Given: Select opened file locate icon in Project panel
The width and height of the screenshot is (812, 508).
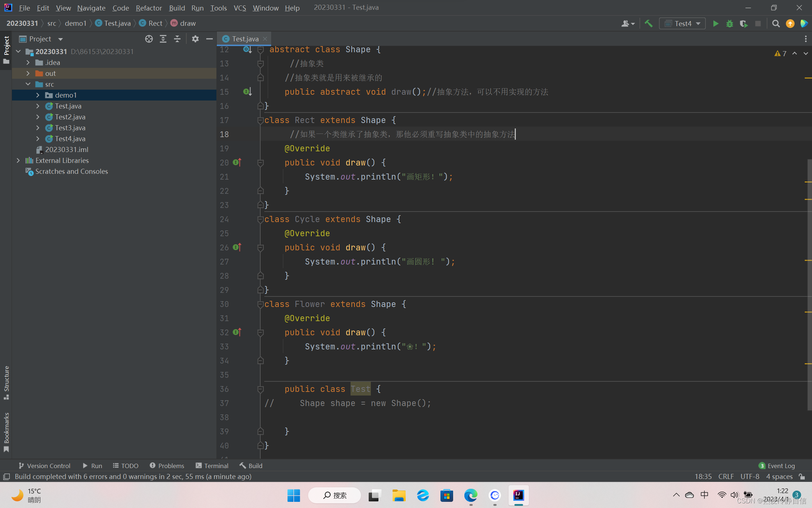Looking at the screenshot, I should 149,39.
